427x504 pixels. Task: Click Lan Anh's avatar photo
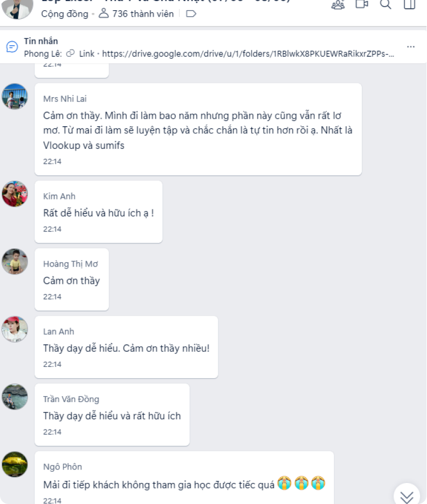[15, 329]
